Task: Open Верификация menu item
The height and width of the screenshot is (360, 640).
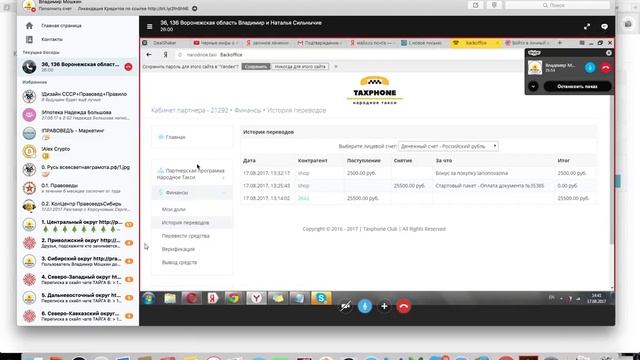Action: pyautogui.click(x=178, y=249)
